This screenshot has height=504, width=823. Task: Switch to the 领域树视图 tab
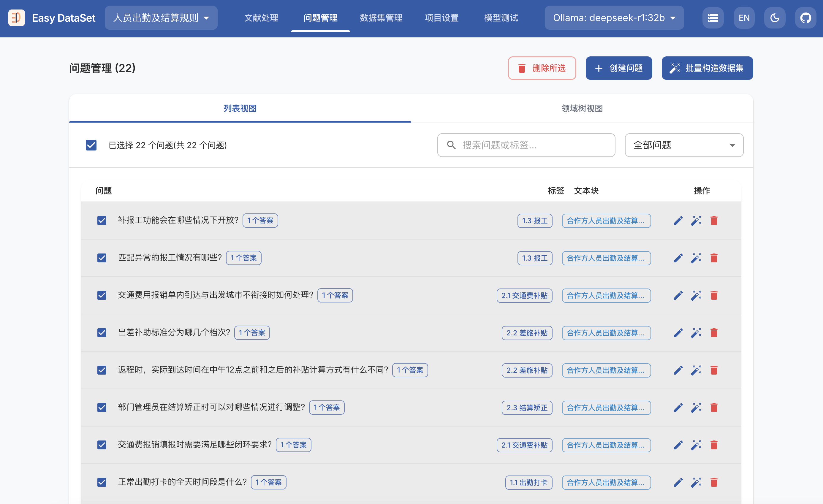tap(582, 108)
